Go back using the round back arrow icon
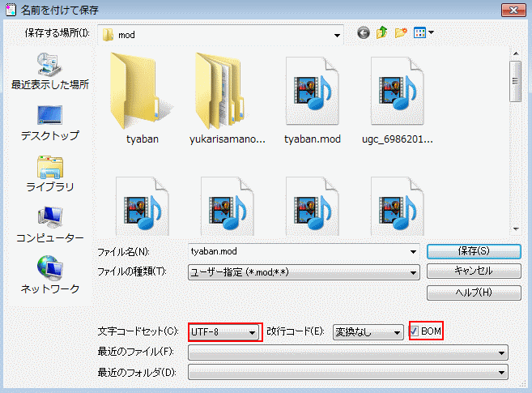This screenshot has height=393, width=532. pos(364,33)
